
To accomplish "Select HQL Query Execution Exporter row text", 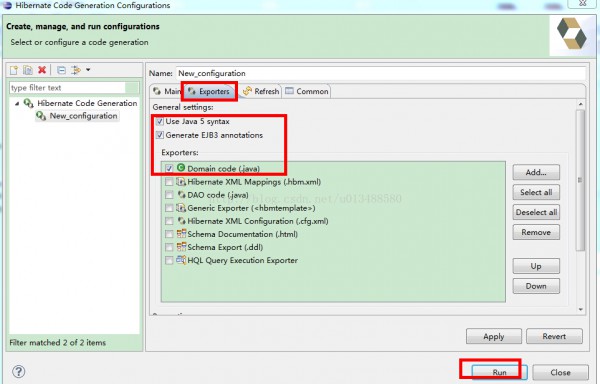I will [243, 260].
